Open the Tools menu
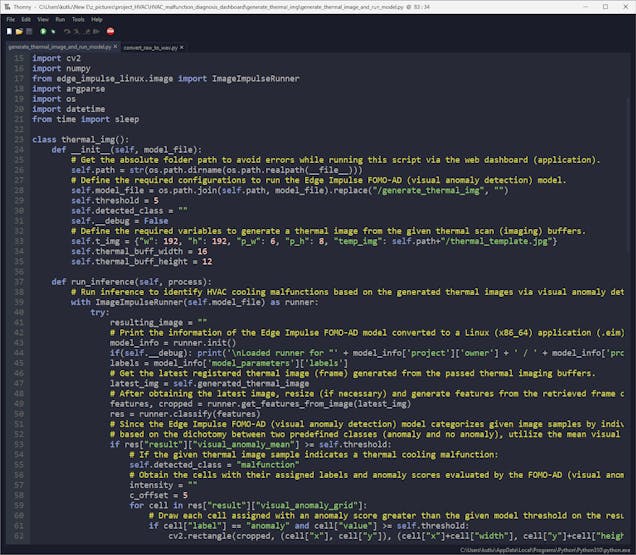 (x=77, y=19)
